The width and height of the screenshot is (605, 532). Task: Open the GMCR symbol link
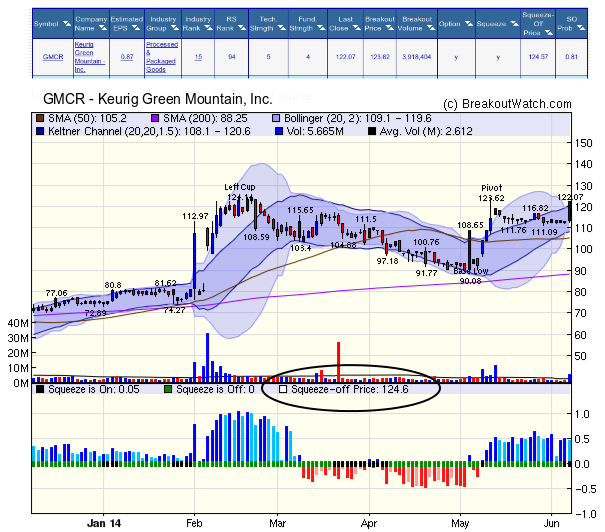[x=53, y=57]
